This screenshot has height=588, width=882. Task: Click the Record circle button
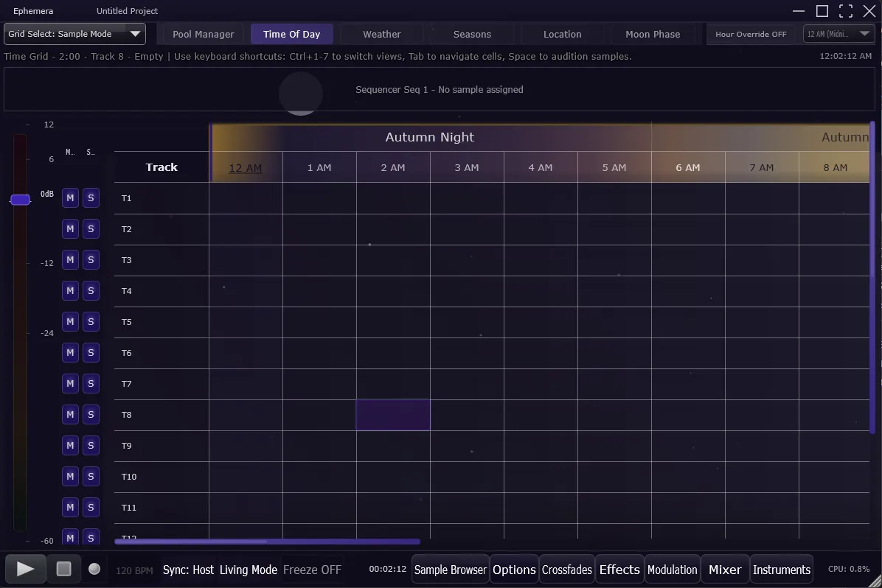(94, 569)
